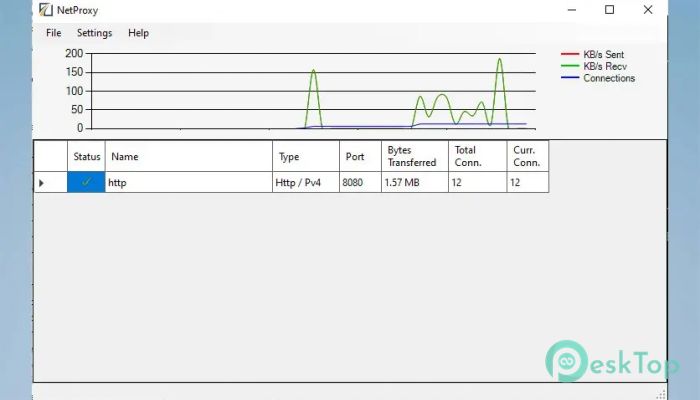Select the '8080' port cell
The height and width of the screenshot is (400, 700).
point(360,182)
